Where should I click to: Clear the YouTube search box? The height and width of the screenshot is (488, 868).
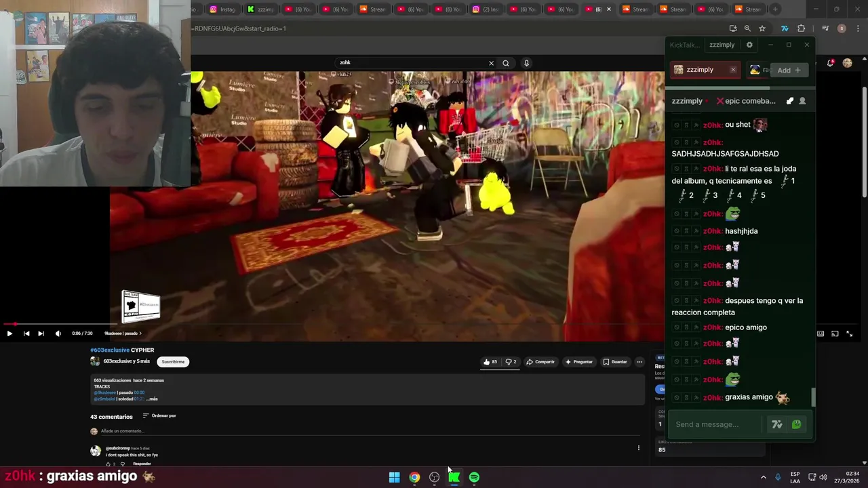[491, 63]
